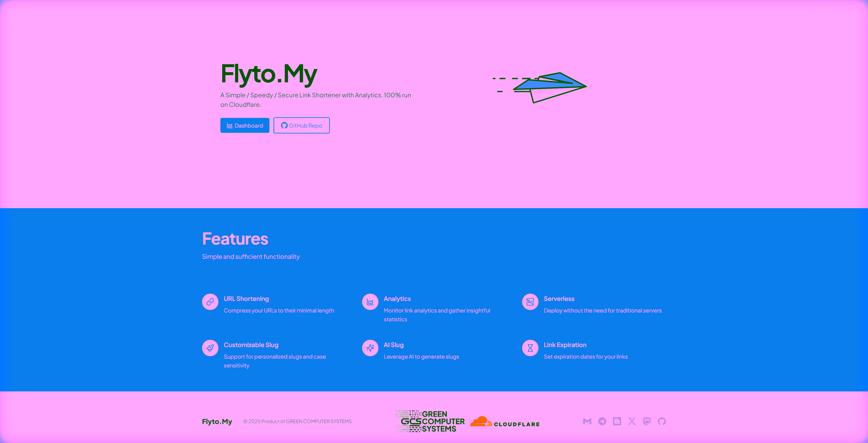868x443 pixels.
Task: Open the Dashboard button
Action: click(x=245, y=125)
